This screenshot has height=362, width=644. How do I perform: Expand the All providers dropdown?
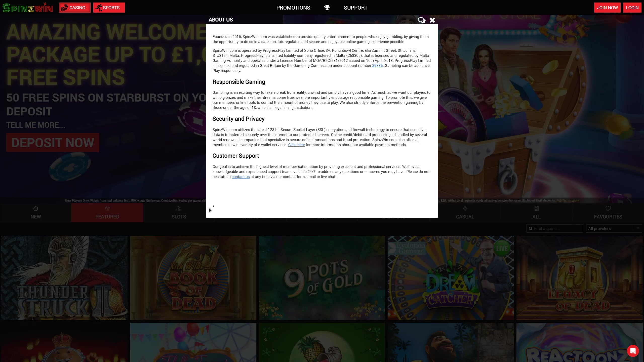pyautogui.click(x=613, y=229)
